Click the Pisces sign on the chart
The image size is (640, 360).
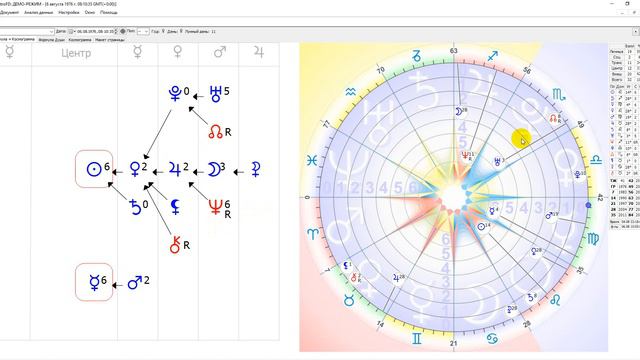point(312,161)
